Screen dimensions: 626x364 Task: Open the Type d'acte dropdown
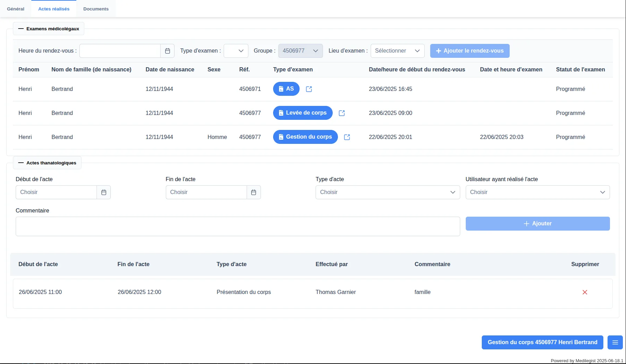[388, 192]
